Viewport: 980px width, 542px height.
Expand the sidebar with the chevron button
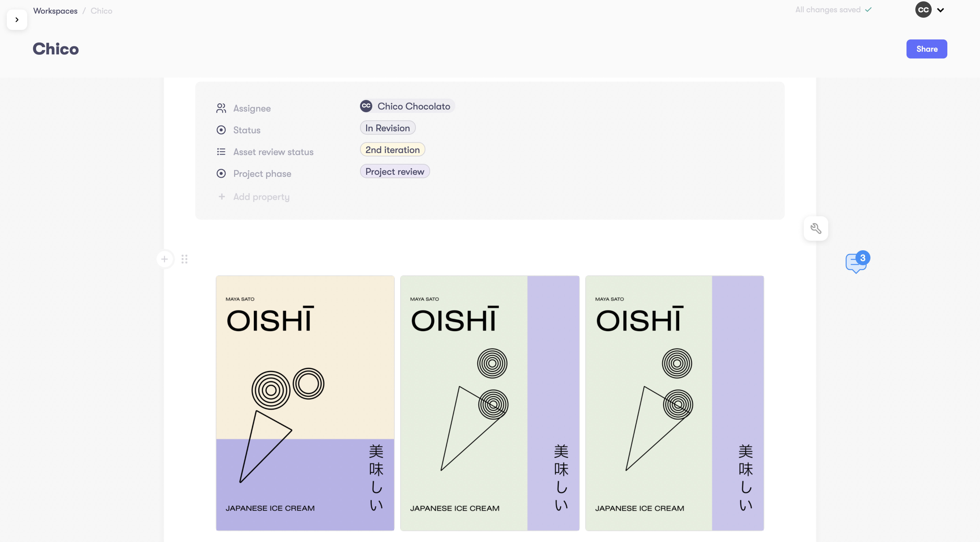(17, 20)
